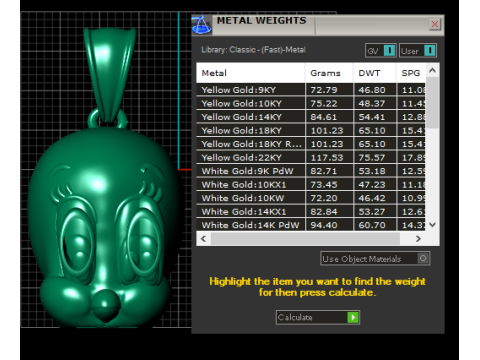Click the 48.37 DWT value
This screenshot has width=480, height=360.
(x=372, y=104)
